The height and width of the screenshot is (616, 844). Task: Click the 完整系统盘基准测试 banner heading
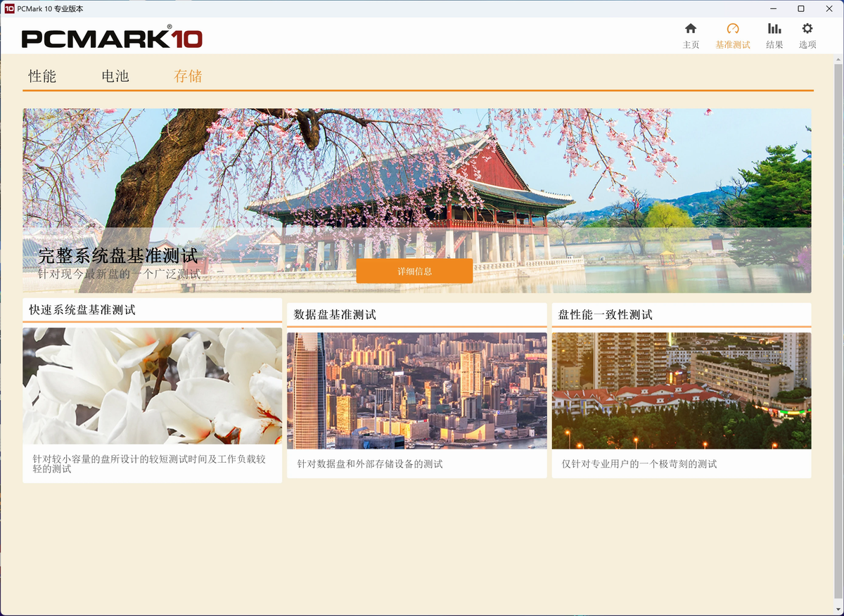point(118,256)
